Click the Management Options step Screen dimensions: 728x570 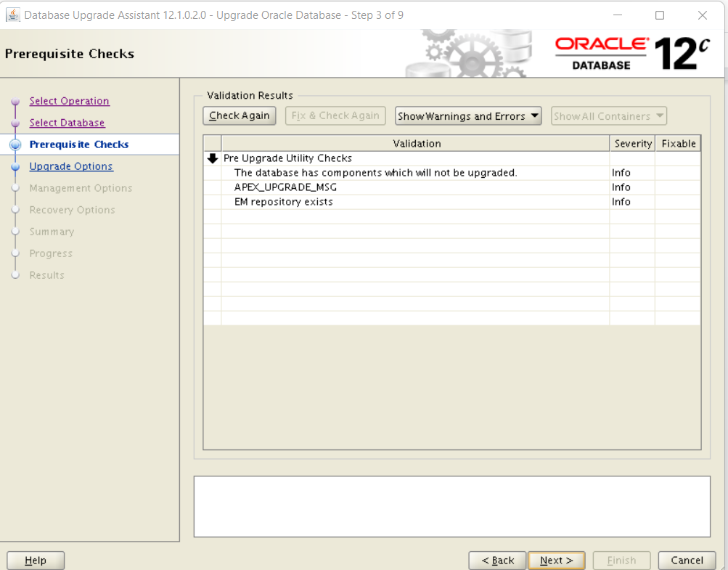coord(81,188)
